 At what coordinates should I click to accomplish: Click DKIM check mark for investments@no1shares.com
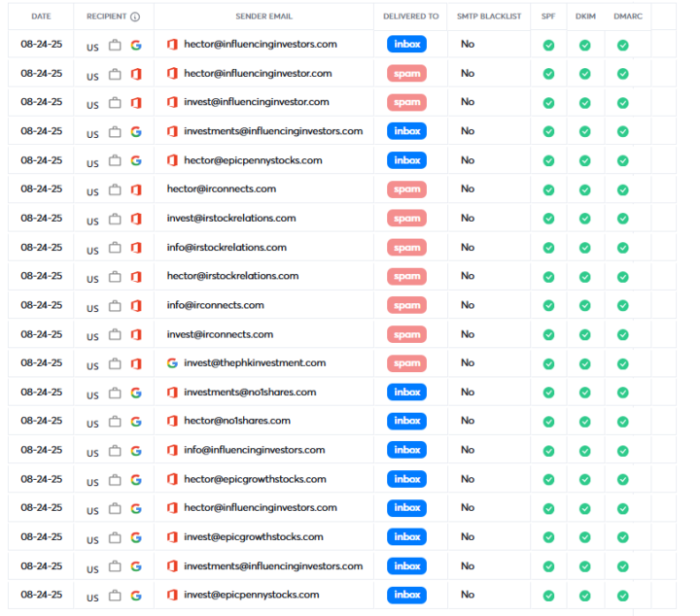(x=585, y=393)
